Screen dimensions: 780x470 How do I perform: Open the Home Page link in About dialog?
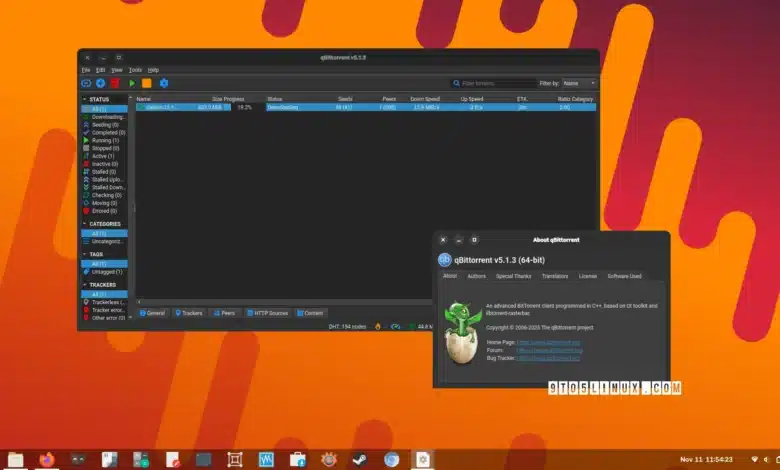(x=548, y=343)
